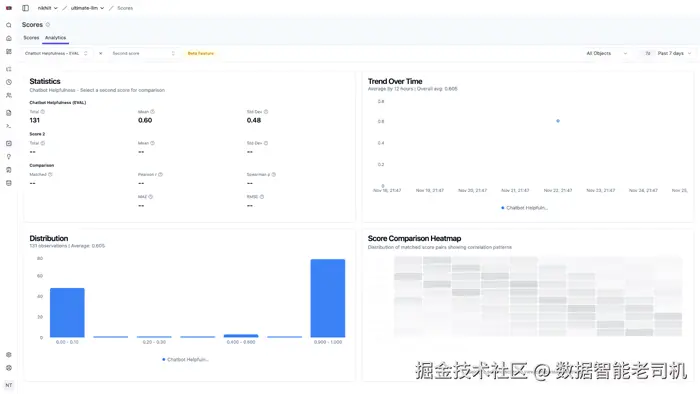Toggle Chatbot Helpfuln... legend in Distribution chart
Image resolution: width=700 pixels, height=394 pixels.
coord(186,360)
